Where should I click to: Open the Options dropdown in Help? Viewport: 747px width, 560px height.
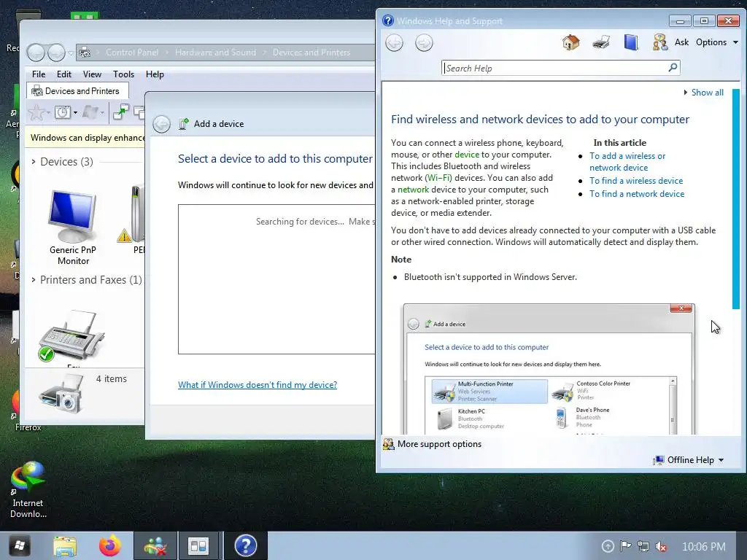(x=716, y=42)
